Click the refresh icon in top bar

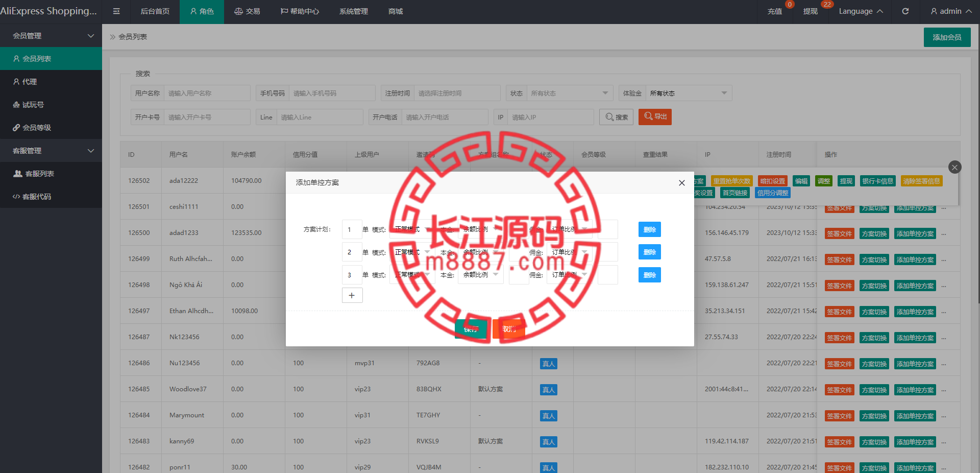point(905,11)
